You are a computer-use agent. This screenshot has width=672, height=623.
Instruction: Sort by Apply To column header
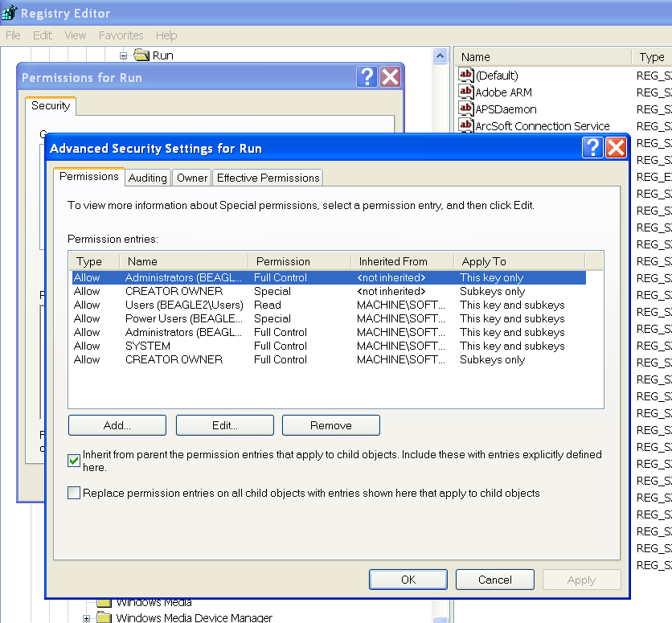pyautogui.click(x=519, y=261)
